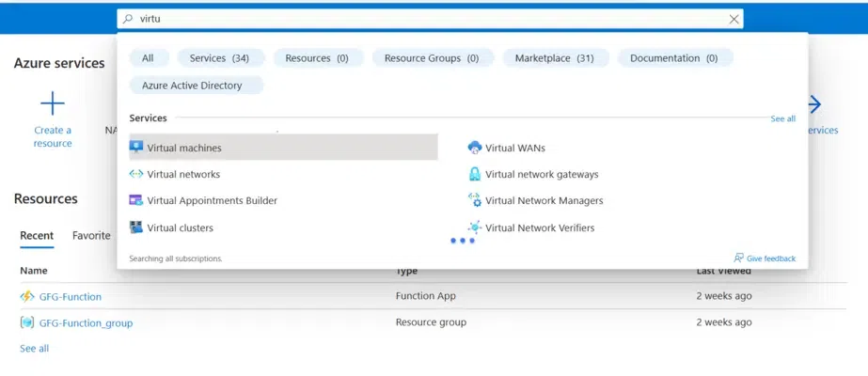
Task: Click the Create a resource plus icon
Action: (x=53, y=103)
